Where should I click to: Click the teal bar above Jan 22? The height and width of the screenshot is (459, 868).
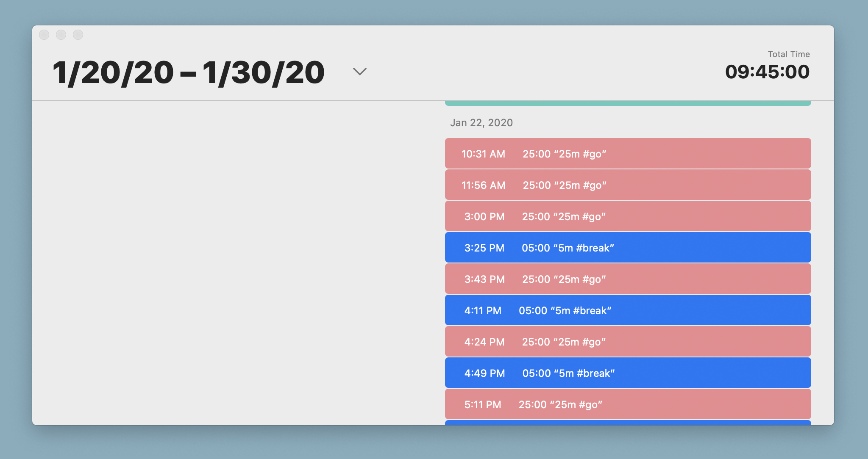point(627,103)
